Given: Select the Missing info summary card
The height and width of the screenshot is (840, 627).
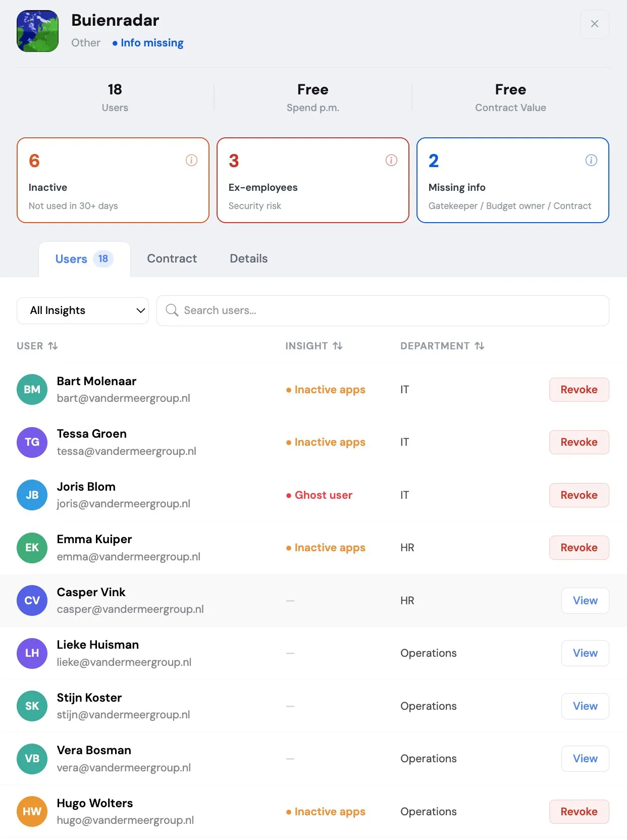Looking at the screenshot, I should pyautogui.click(x=513, y=180).
